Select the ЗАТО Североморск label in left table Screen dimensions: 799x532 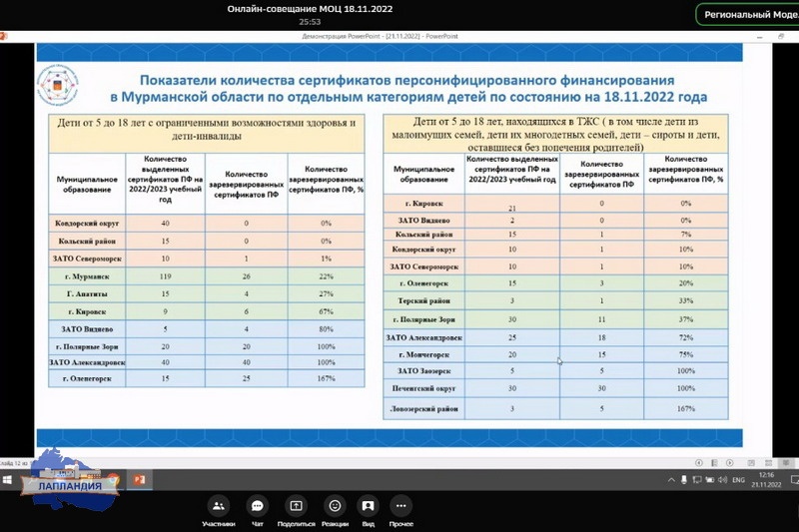[x=87, y=259]
